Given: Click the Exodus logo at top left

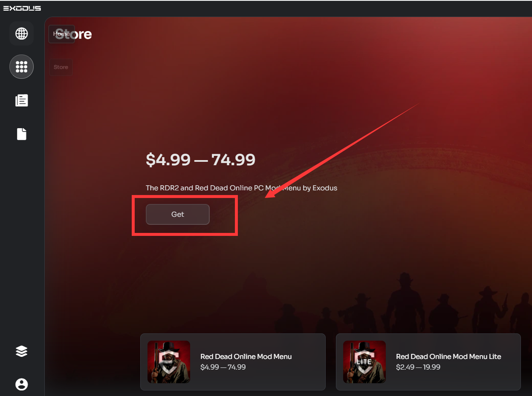Looking at the screenshot, I should [x=22, y=8].
